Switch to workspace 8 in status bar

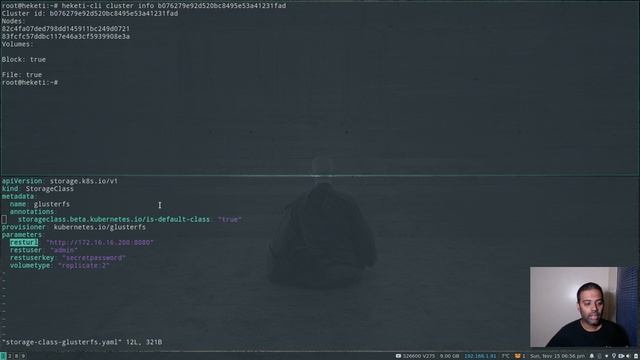pyautogui.click(x=16, y=356)
